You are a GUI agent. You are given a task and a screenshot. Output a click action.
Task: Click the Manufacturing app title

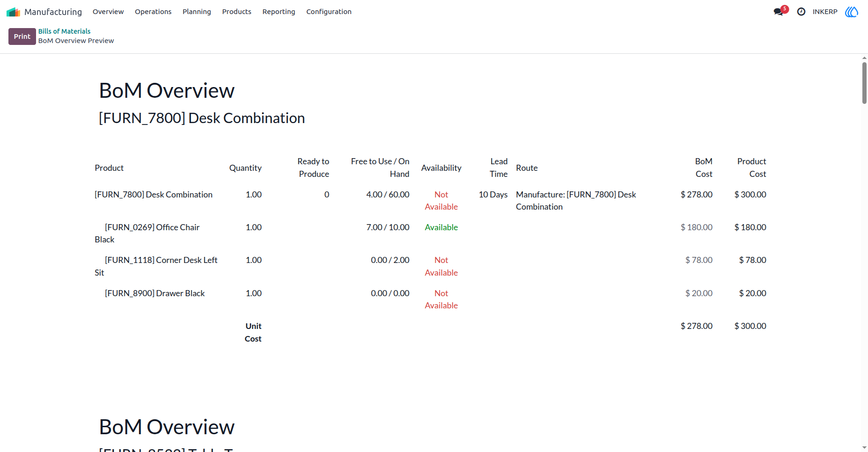pyautogui.click(x=53, y=12)
